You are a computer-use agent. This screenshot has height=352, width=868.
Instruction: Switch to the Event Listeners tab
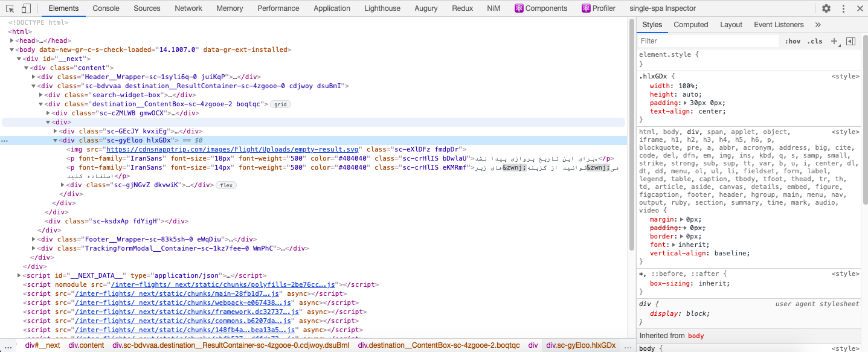[779, 25]
